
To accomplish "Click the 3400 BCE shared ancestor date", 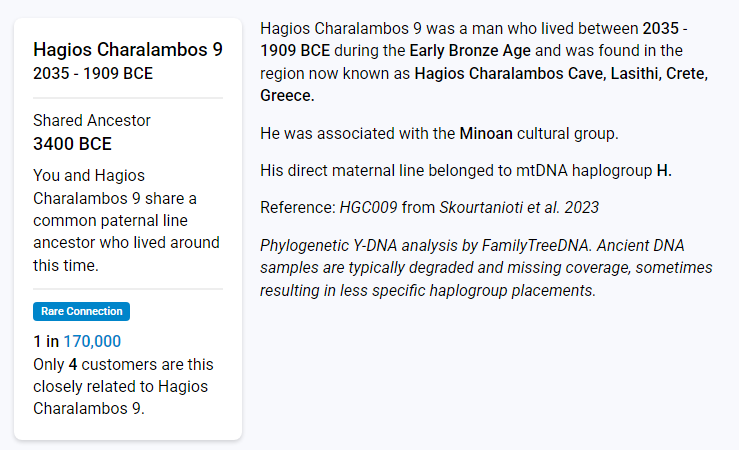I will [72, 144].
